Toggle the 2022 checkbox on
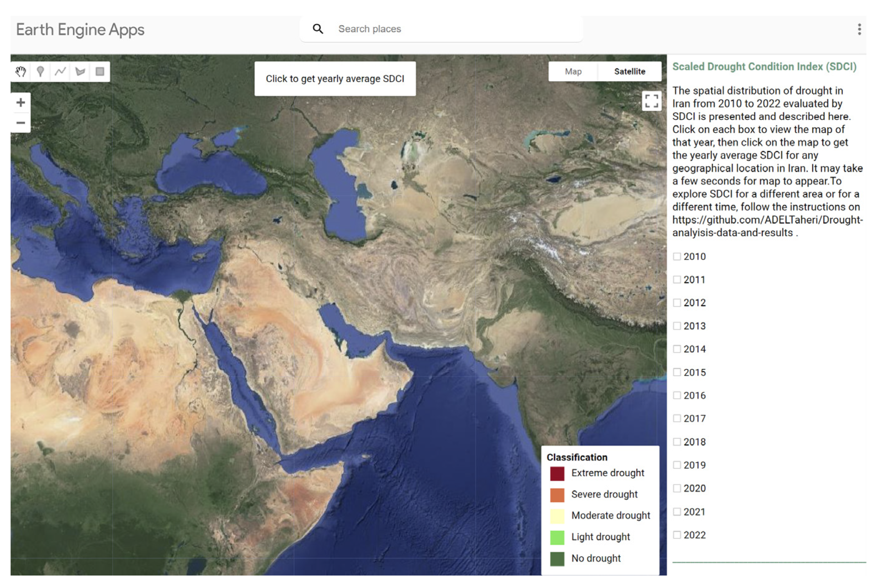The height and width of the screenshot is (588, 881). (x=677, y=535)
